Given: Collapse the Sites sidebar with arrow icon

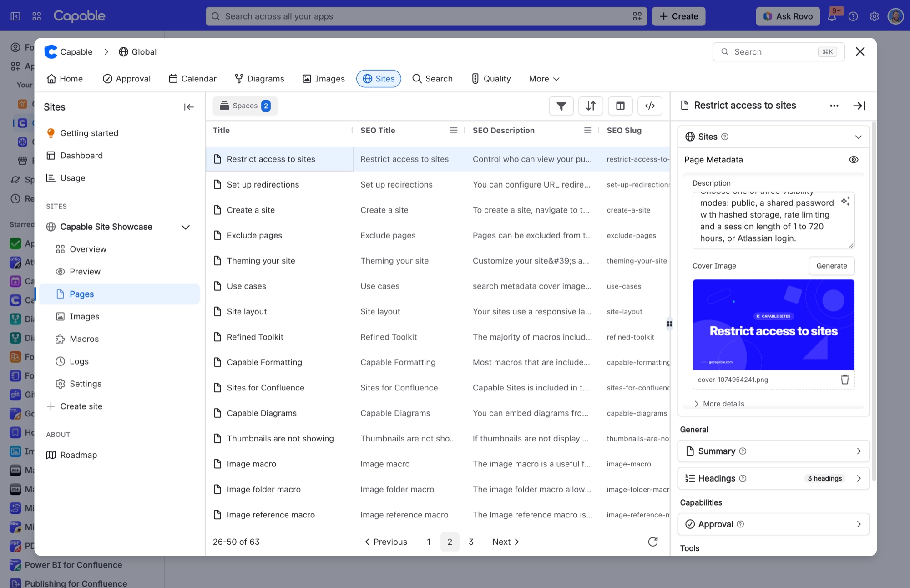Looking at the screenshot, I should [x=189, y=107].
